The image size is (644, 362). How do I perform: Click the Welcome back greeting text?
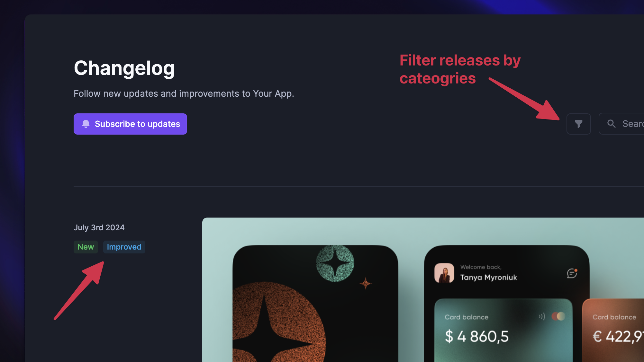click(481, 267)
